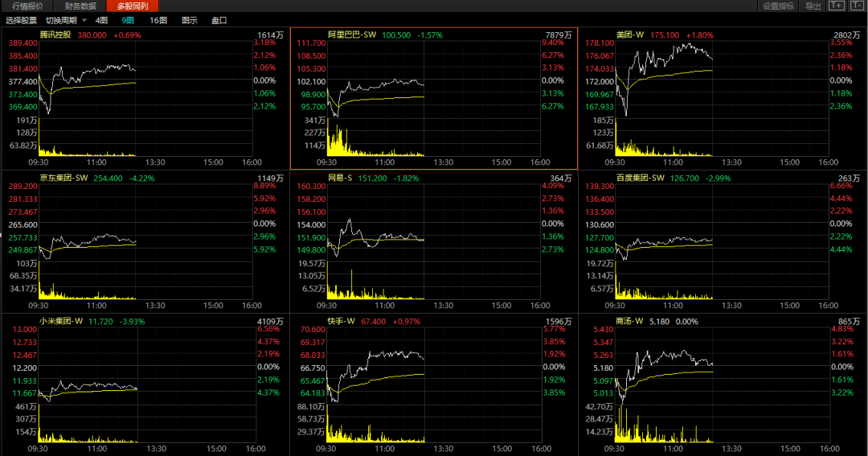Select the 京东集团-SW stock title
The height and width of the screenshot is (456, 868).
(63, 179)
